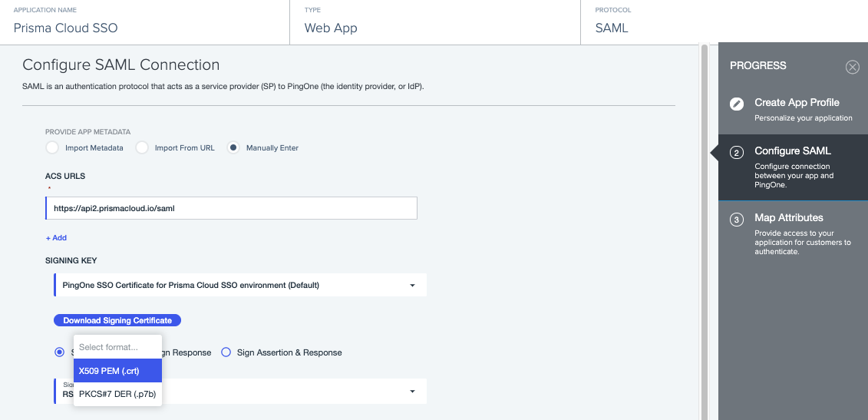Open the signing algorithm dropdown arrow
868x420 pixels.
point(412,392)
